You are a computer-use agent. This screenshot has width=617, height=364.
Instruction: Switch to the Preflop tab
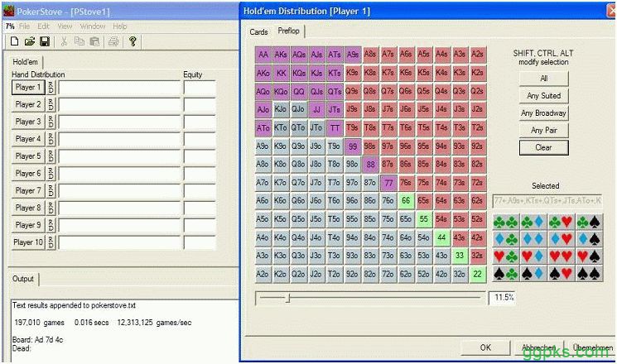click(288, 31)
